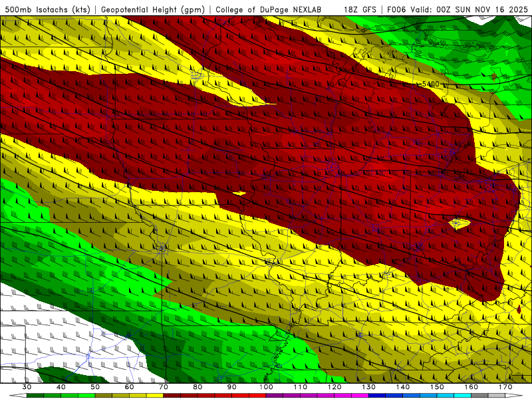
Task: Click the cyan swatch just below 160
Action: [462, 396]
